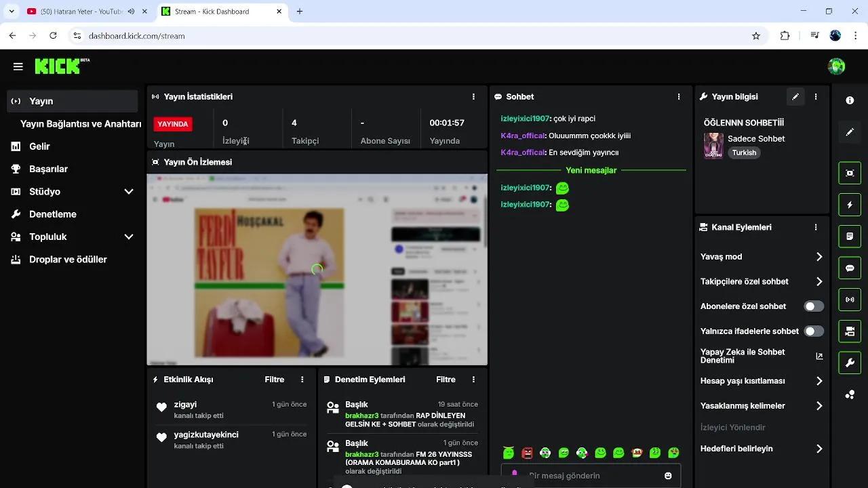Viewport: 868px width, 488px height.
Task: Toggle Abonelere özel sohbet switch
Action: click(x=814, y=306)
